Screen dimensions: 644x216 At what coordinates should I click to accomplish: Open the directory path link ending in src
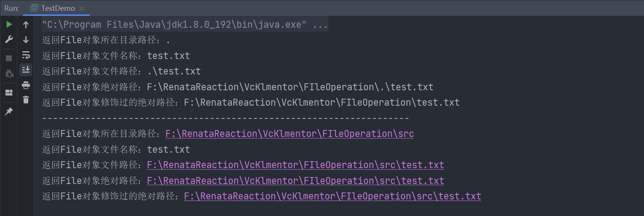click(x=289, y=134)
